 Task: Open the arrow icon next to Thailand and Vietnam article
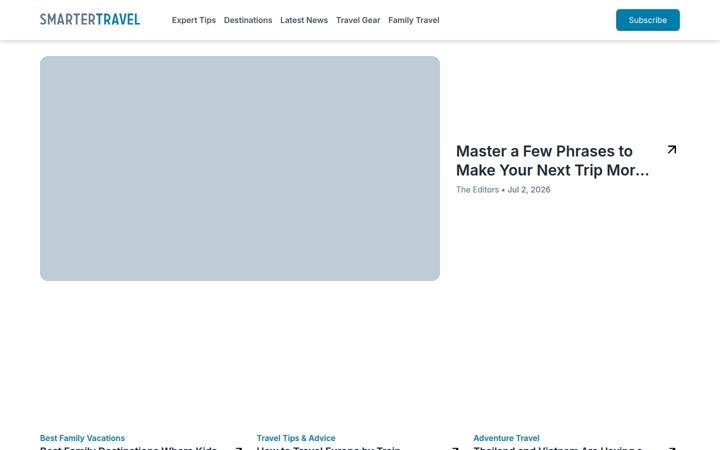(x=672, y=448)
